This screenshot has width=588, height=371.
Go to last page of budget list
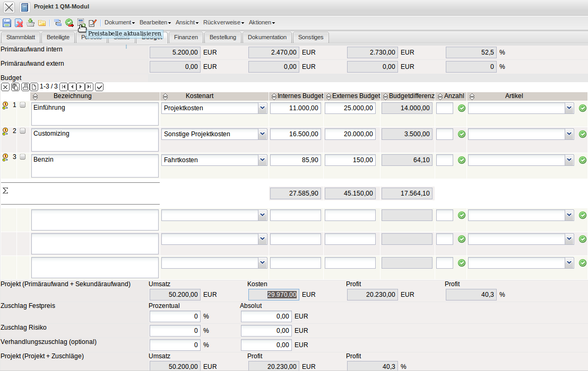coord(89,86)
